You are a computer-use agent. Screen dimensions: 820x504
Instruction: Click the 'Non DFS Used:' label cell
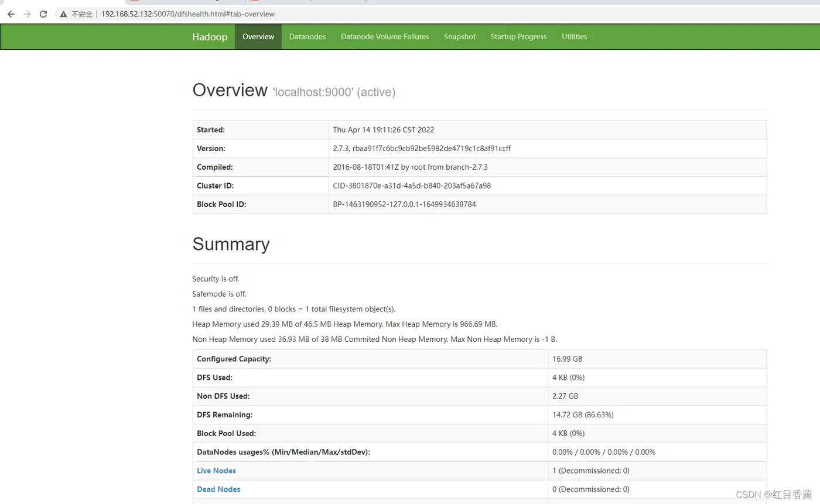pyautogui.click(x=370, y=396)
